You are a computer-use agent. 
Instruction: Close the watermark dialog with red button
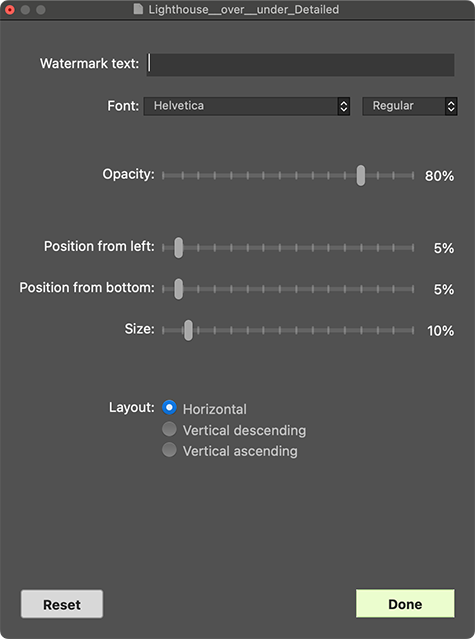tap(9, 9)
